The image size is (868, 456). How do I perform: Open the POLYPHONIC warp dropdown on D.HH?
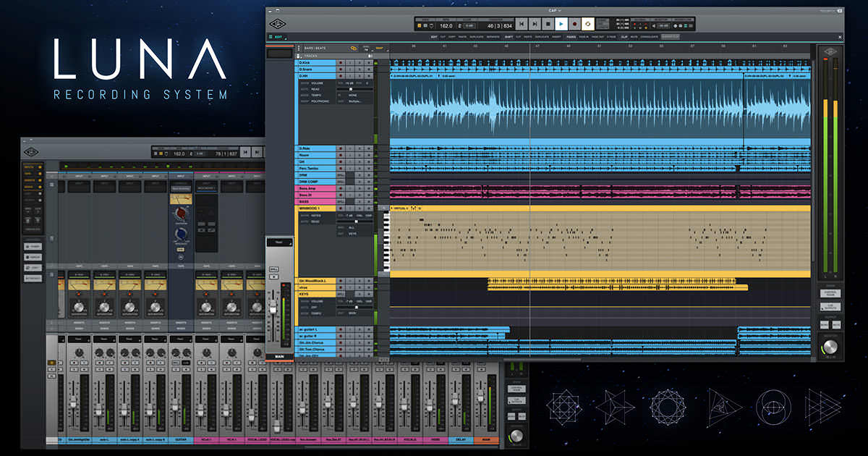click(320, 101)
